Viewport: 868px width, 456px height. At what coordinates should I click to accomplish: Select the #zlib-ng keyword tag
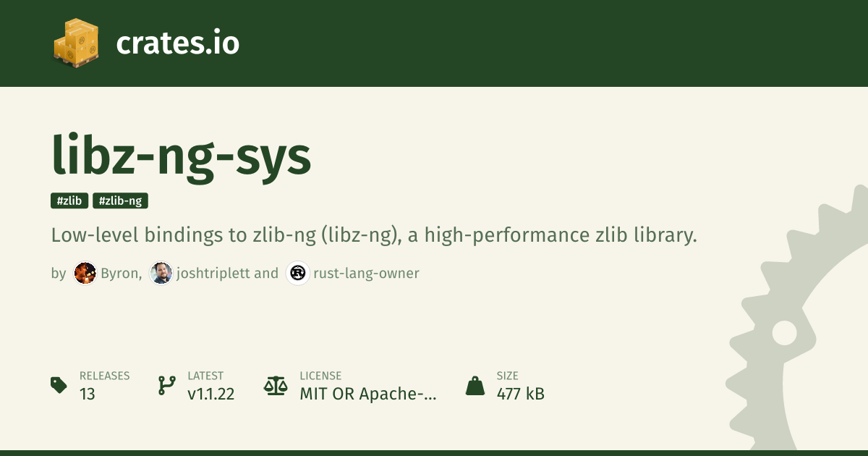pos(120,200)
